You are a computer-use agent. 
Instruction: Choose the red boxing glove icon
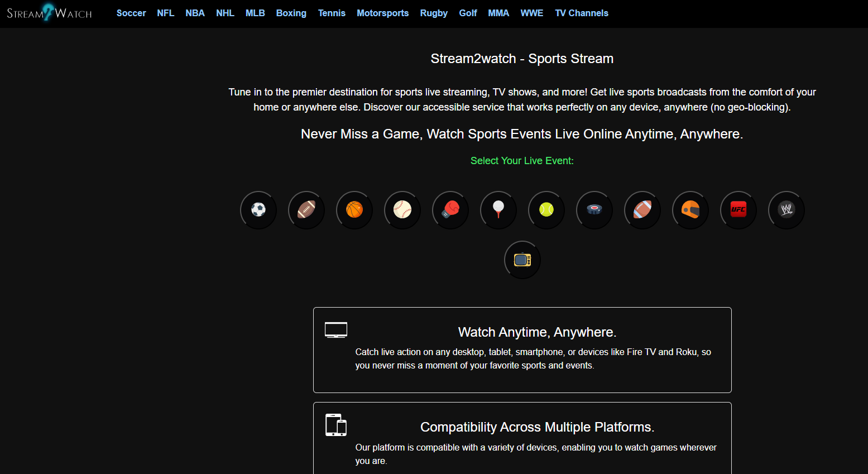coord(450,210)
